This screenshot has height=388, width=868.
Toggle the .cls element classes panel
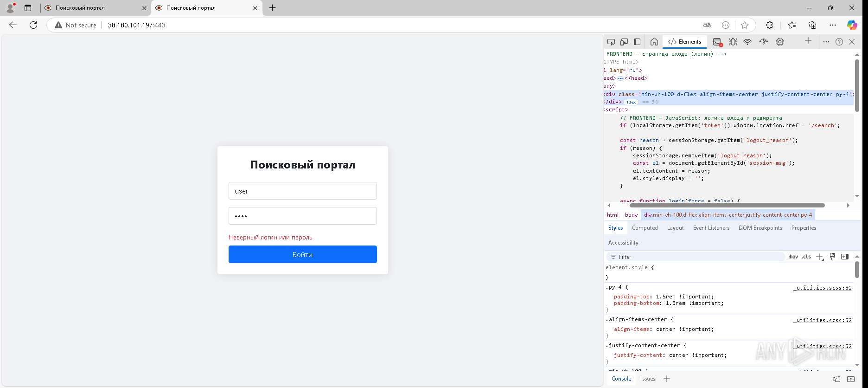pos(807,257)
